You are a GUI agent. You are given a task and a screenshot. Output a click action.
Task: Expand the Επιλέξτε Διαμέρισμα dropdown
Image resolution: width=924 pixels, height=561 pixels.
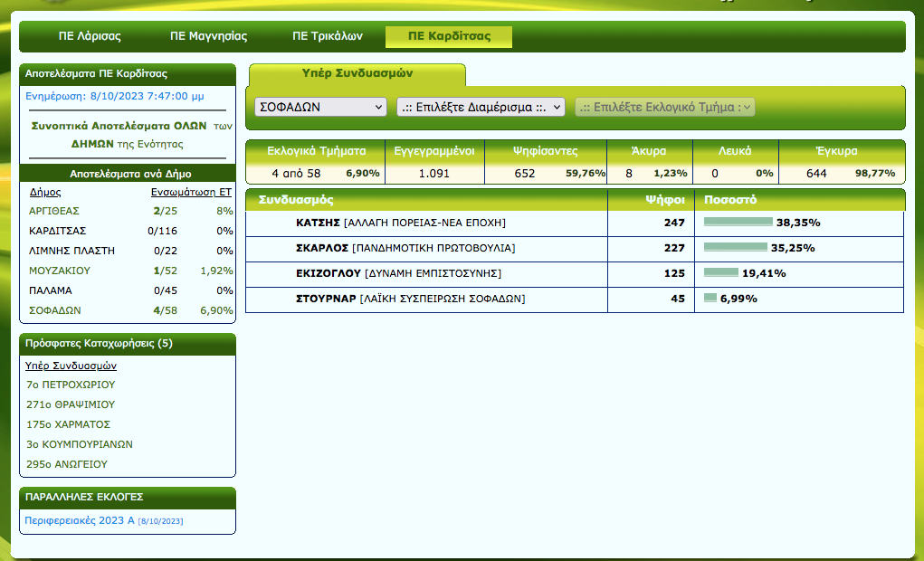pos(481,107)
